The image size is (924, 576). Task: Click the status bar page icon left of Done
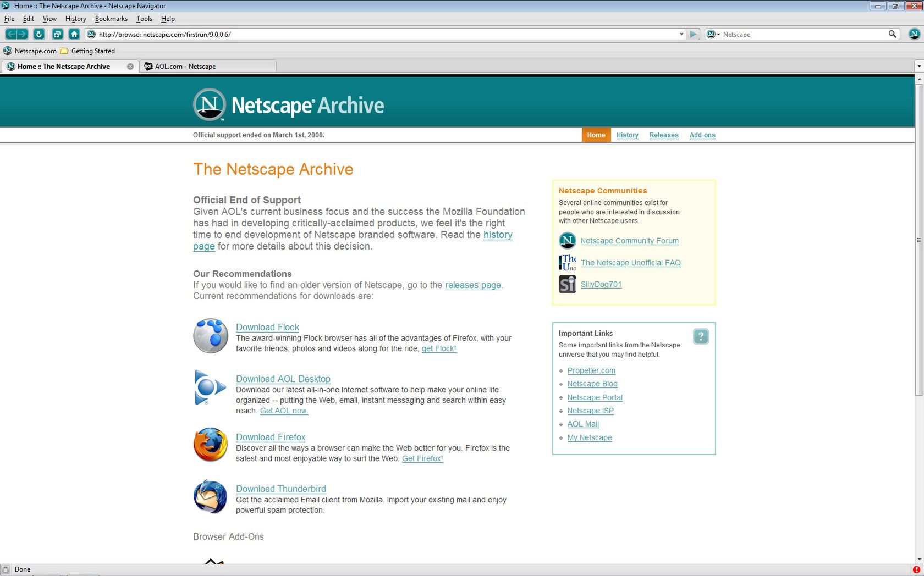[x=5, y=569]
